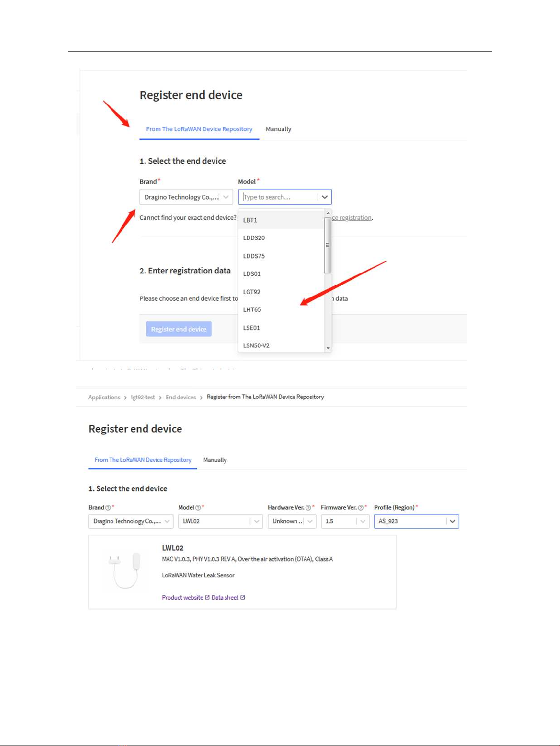Navigate to End devices in the breadcrumb
The width and height of the screenshot is (560, 746).
click(x=181, y=397)
